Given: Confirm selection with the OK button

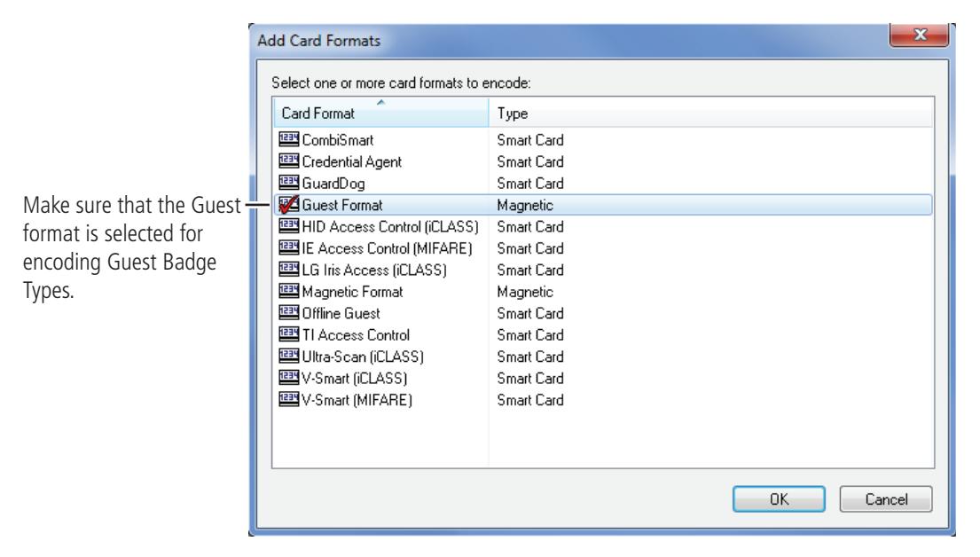Looking at the screenshot, I should coord(779,498).
